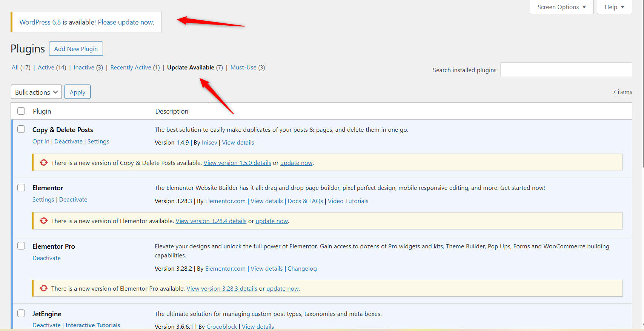The height and width of the screenshot is (331, 644).
Task: Open Elementor Settings link
Action: tap(43, 200)
